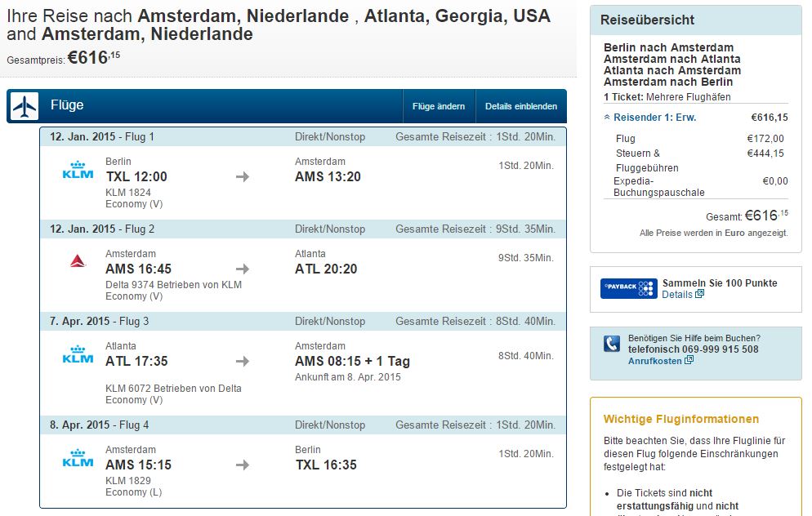
Task: Click the arrow between TXL 12:00 and AMS 13:20
Action: 243,177
